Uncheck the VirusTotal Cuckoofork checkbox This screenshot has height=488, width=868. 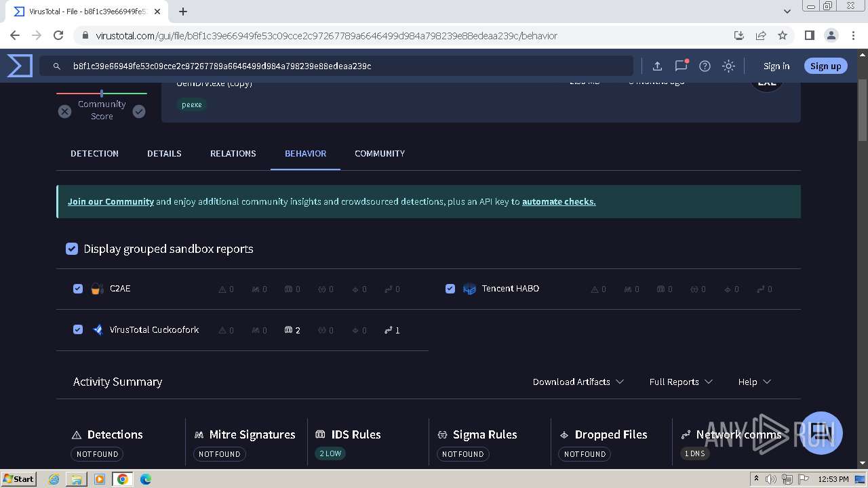(x=78, y=329)
